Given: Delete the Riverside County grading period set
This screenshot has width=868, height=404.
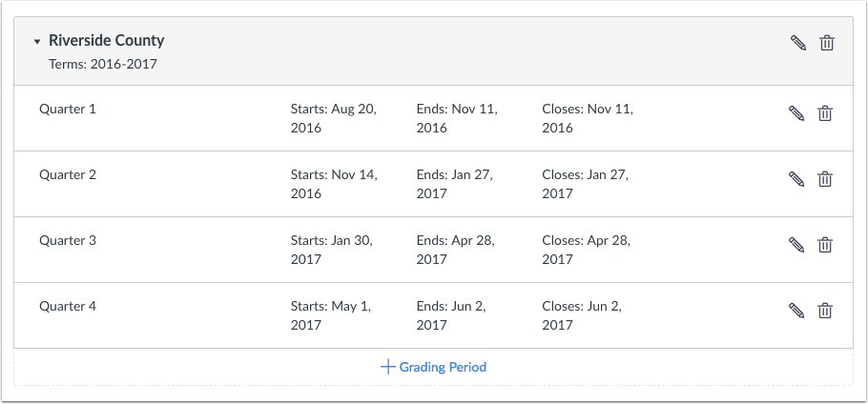Looking at the screenshot, I should tap(827, 43).
